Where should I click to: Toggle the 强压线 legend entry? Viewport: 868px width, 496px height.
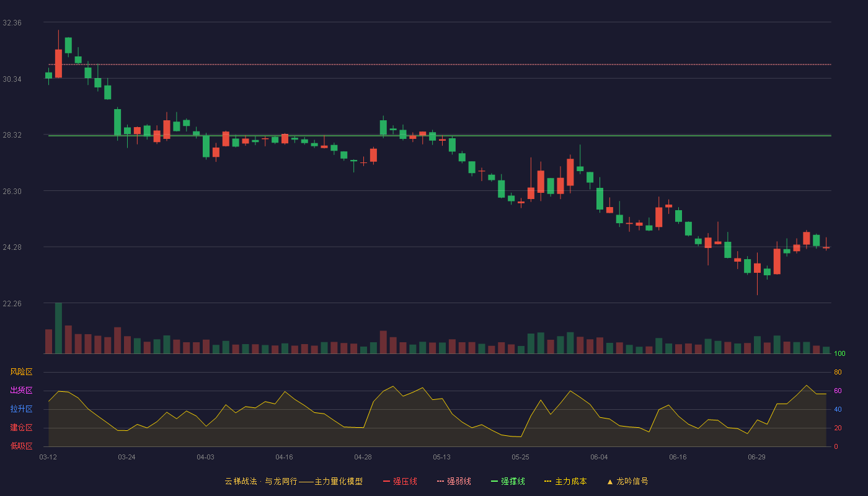400,481
